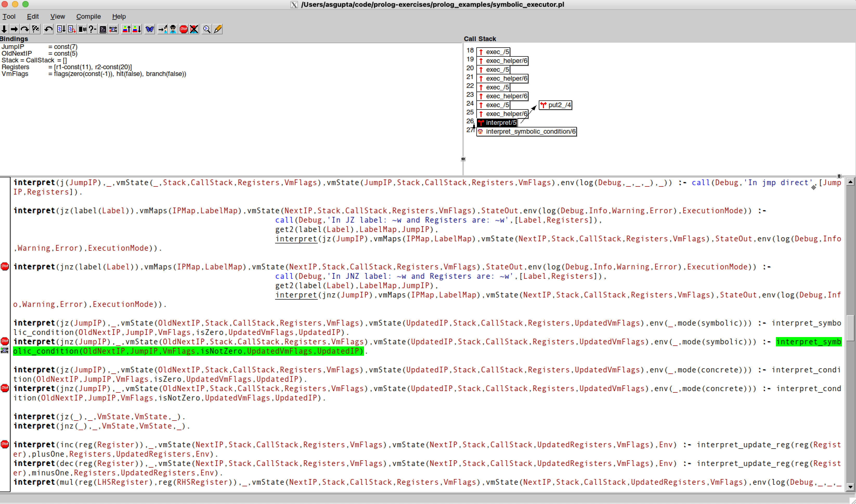The height and width of the screenshot is (504, 856).
Task: Click the interpret(jnz(_),_,VmState,VmState,_) clause
Action: click(102, 426)
